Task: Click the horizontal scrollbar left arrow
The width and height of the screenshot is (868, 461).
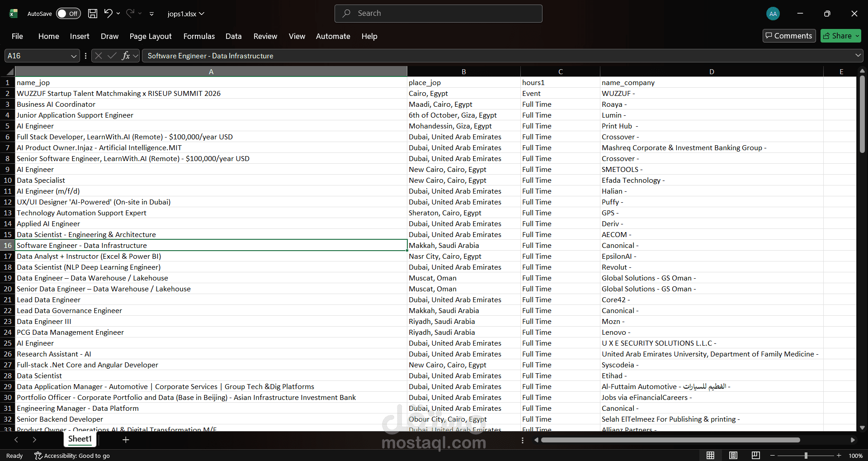Action: pos(536,440)
